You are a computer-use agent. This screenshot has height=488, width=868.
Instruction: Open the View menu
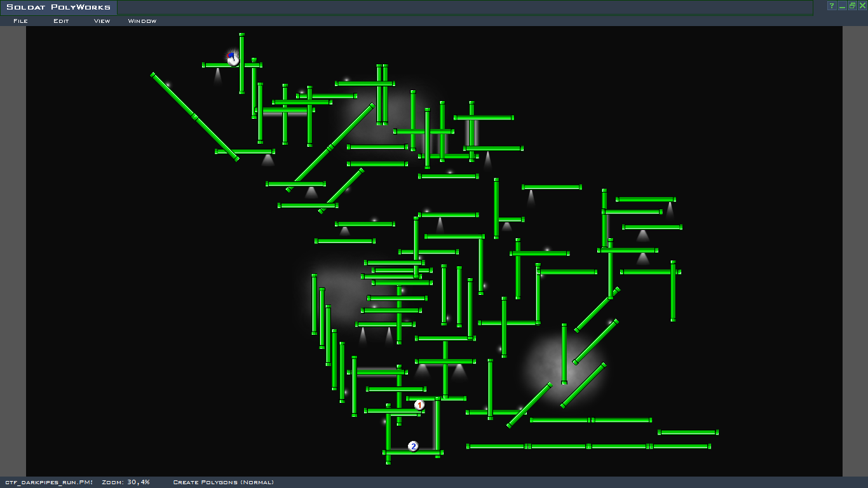(102, 21)
